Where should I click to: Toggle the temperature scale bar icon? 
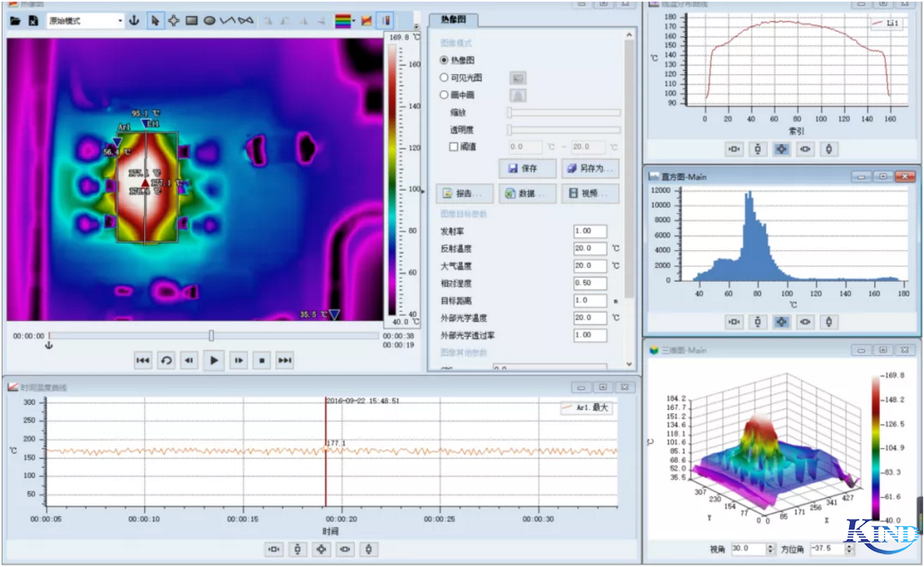tap(386, 20)
